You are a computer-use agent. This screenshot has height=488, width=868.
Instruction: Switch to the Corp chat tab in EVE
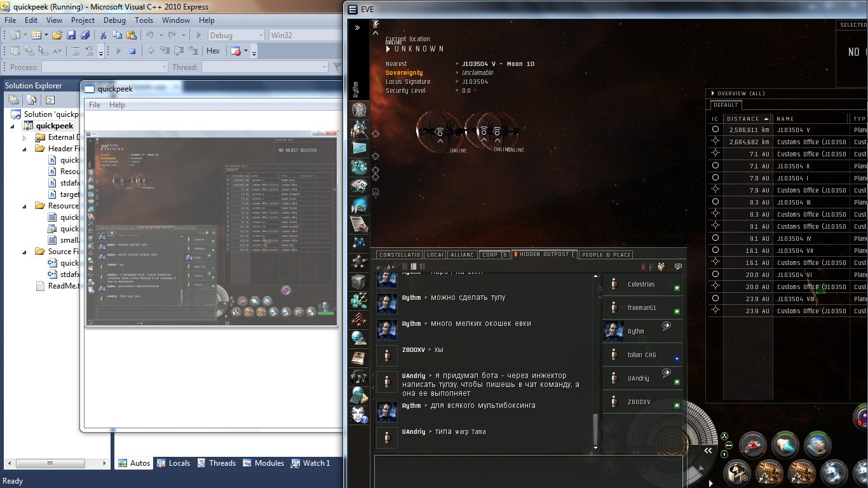495,255
